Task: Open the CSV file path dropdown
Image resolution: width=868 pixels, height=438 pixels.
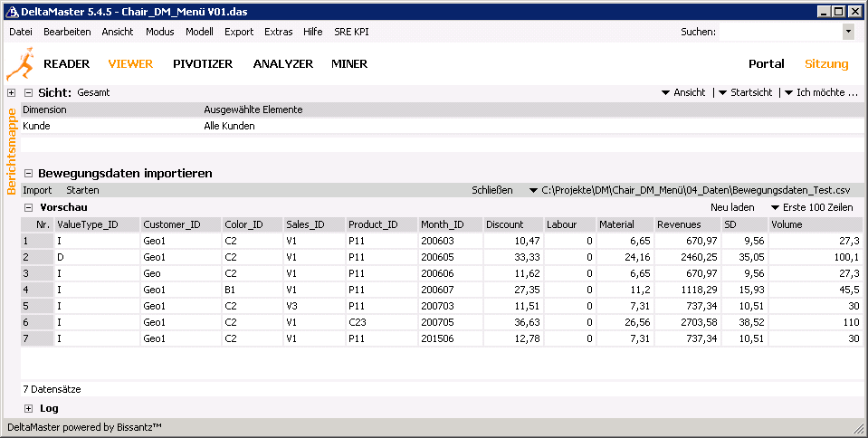Action: (533, 190)
